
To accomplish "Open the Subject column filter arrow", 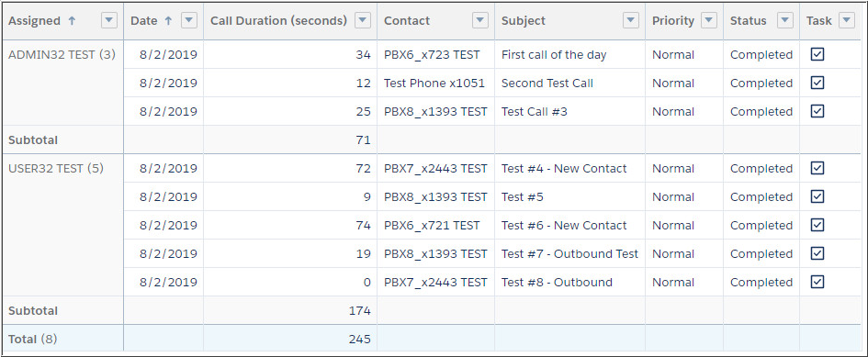I will (x=631, y=20).
